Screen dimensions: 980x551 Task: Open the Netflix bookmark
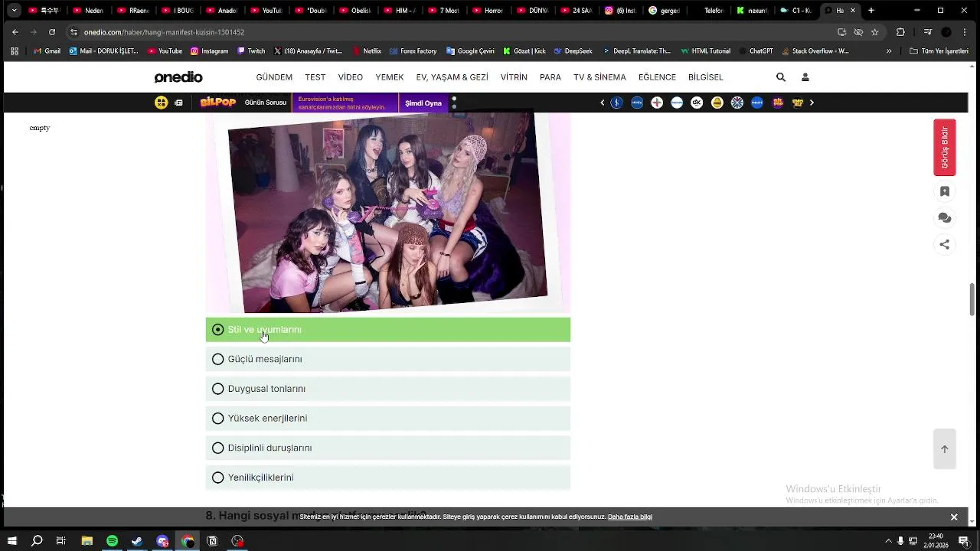point(367,51)
